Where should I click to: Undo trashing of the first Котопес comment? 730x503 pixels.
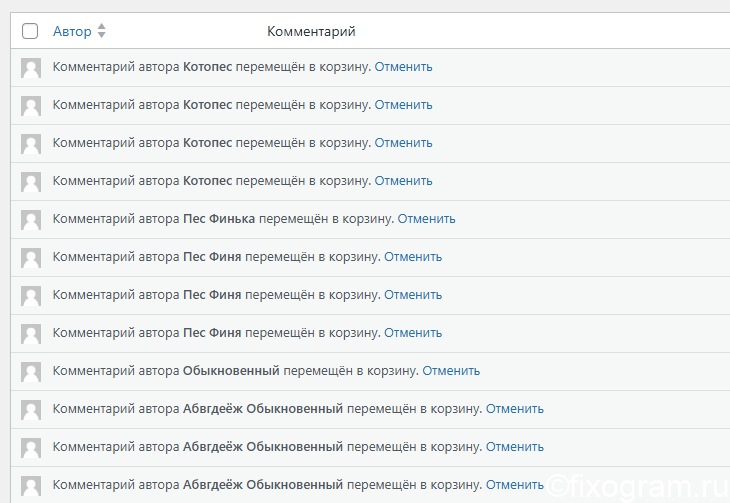click(x=403, y=67)
